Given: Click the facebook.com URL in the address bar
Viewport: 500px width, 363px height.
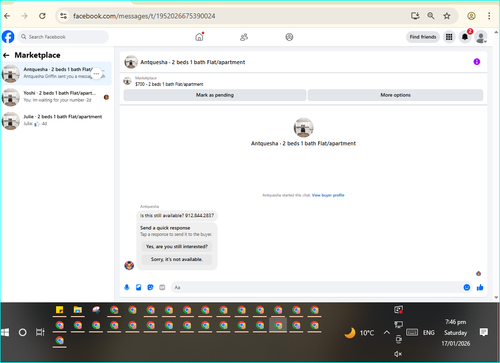Looking at the screenshot, I should [x=144, y=16].
